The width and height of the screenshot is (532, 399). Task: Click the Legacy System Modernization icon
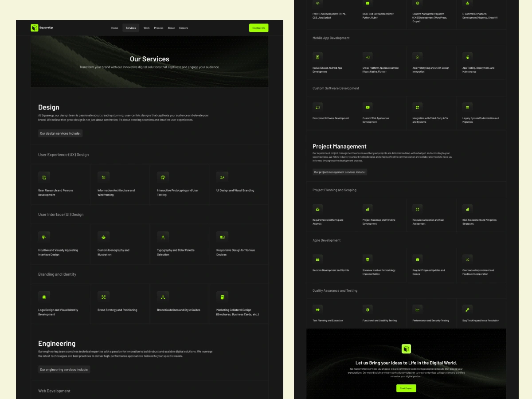coord(467,107)
